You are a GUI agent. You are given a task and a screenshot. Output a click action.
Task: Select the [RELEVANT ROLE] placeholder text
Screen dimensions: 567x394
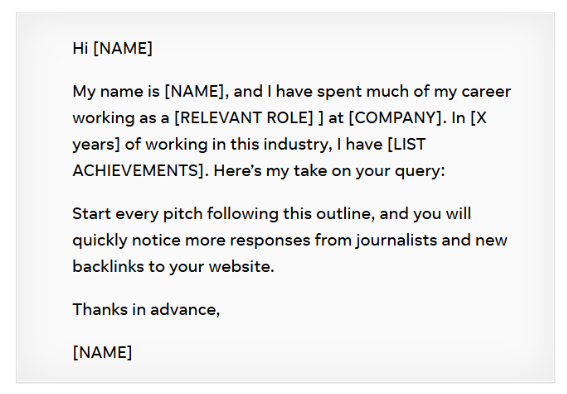244,117
